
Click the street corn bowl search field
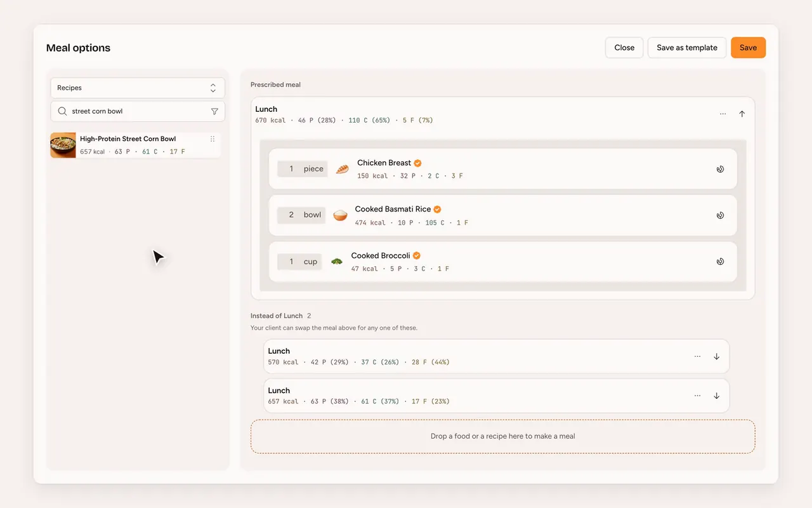pos(138,111)
